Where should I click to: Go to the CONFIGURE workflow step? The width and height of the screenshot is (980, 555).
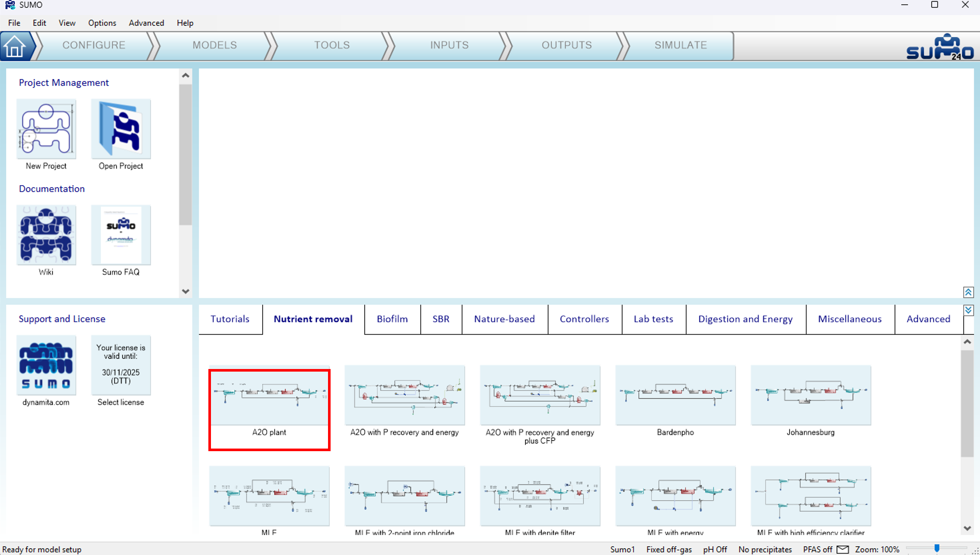[94, 45]
